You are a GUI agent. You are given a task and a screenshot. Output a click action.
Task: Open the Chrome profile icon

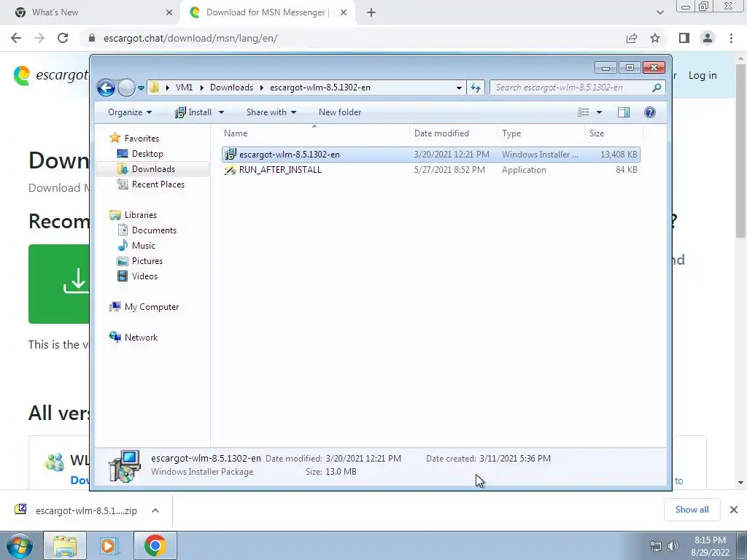pyautogui.click(x=708, y=38)
